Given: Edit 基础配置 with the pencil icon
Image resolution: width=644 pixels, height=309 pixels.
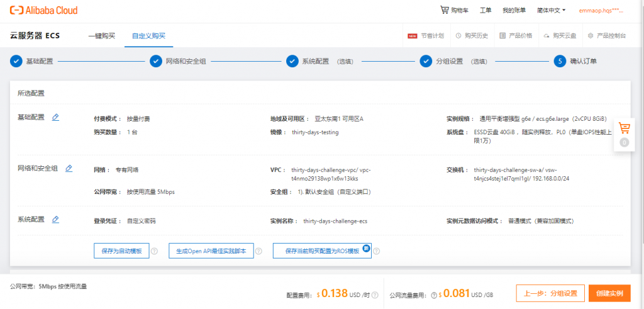Looking at the screenshot, I should pyautogui.click(x=55, y=117).
